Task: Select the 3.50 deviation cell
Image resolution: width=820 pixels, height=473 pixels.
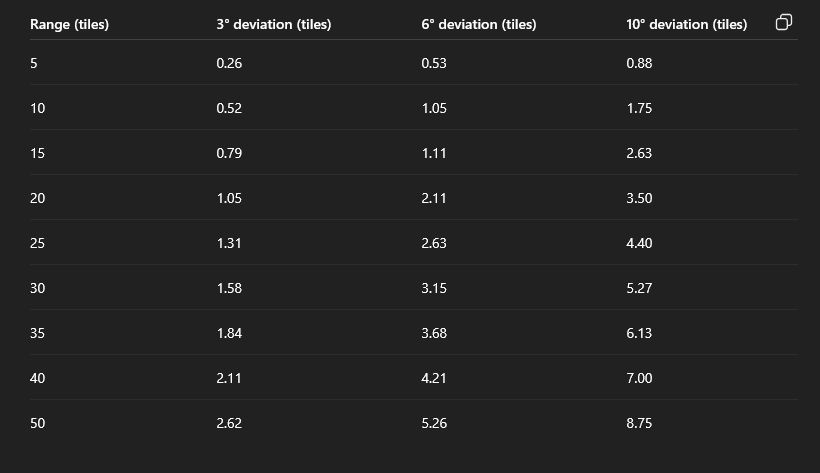Action: coord(639,198)
